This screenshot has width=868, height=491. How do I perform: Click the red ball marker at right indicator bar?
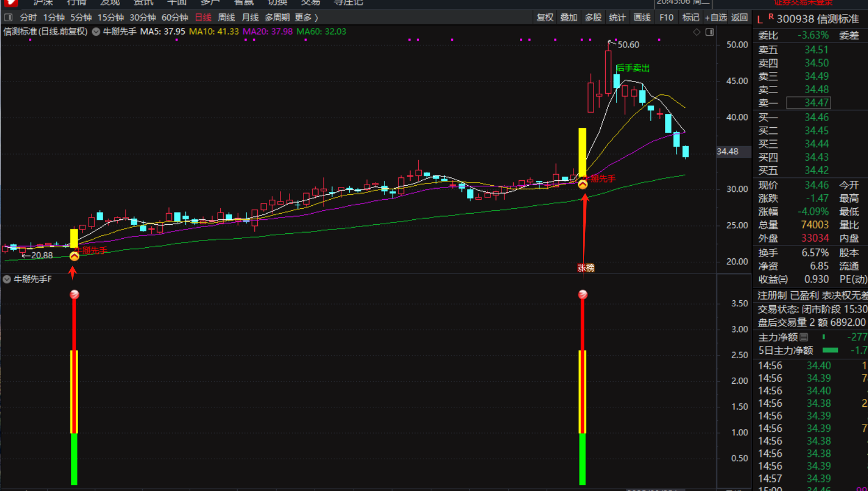click(x=582, y=295)
